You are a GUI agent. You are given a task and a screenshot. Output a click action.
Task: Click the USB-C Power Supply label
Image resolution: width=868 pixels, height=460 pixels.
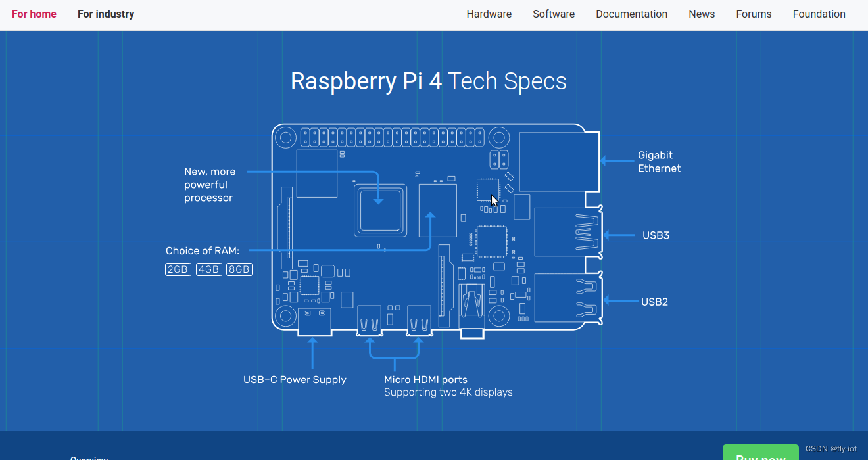pos(295,380)
